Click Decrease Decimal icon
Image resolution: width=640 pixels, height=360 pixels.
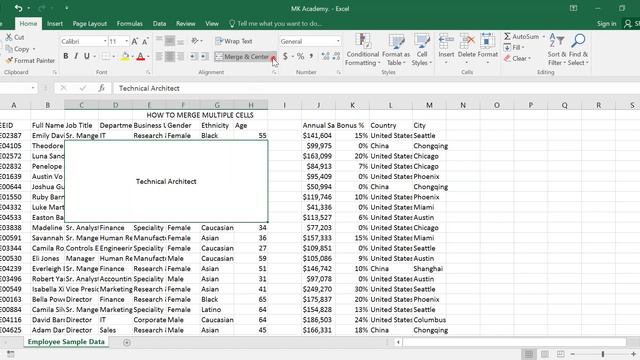coord(336,56)
